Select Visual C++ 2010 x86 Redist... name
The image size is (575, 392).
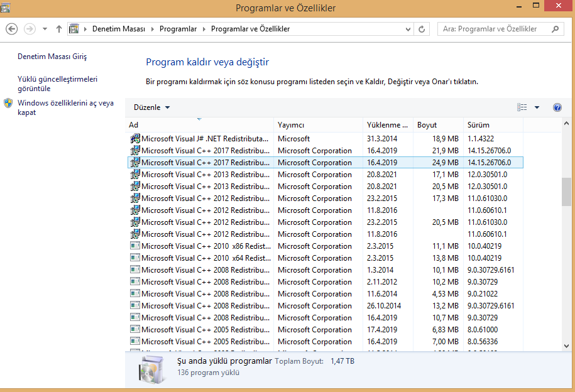coord(206,246)
